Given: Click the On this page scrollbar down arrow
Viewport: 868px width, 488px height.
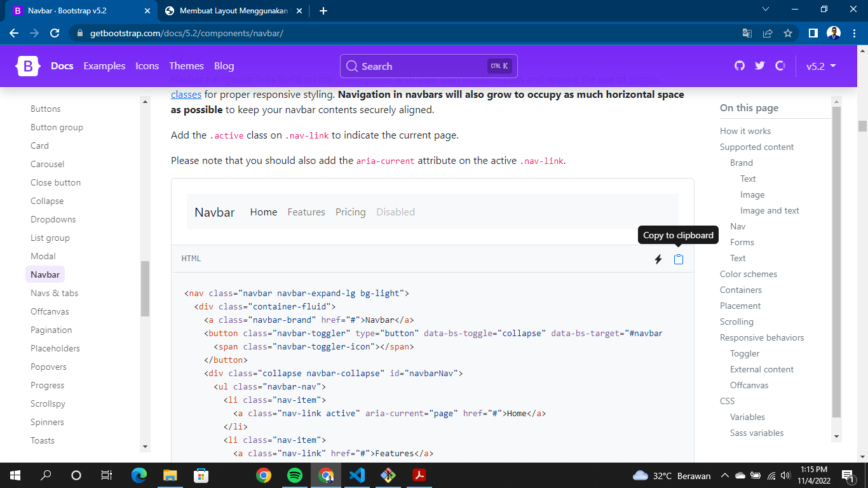Looking at the screenshot, I should pos(836,437).
